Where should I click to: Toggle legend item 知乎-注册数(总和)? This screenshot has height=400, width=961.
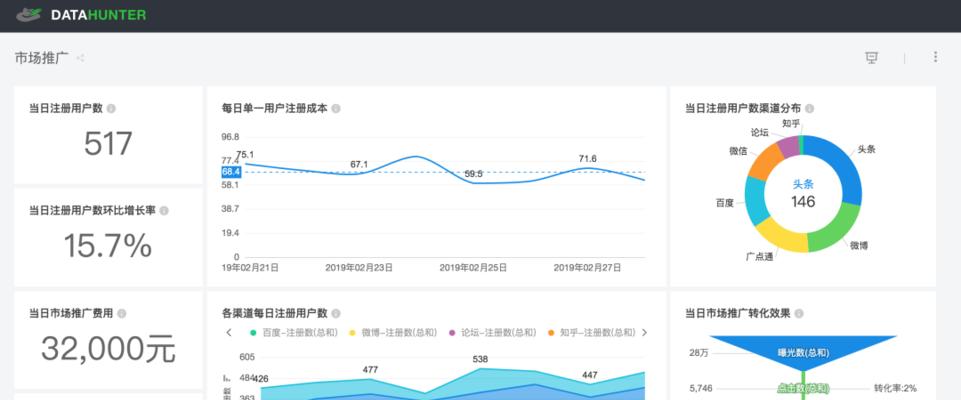(x=591, y=333)
